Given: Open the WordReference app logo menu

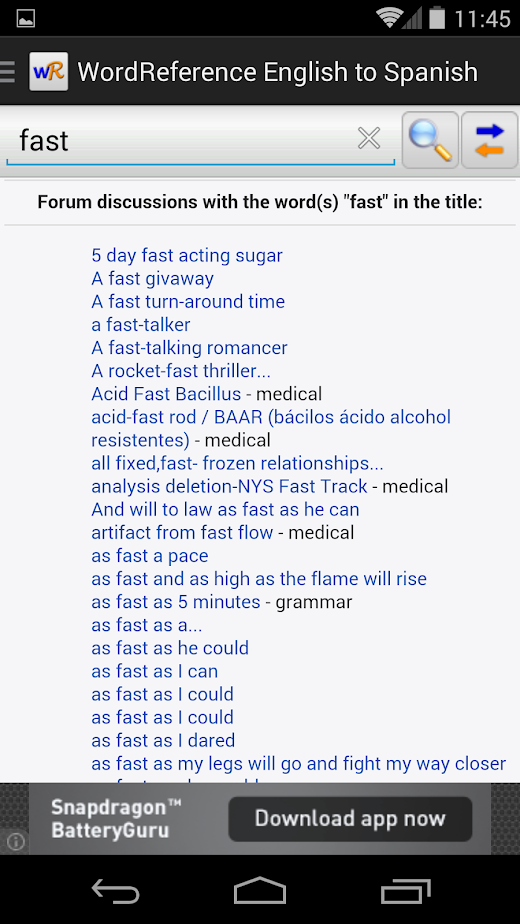Looking at the screenshot, I should [x=48, y=71].
